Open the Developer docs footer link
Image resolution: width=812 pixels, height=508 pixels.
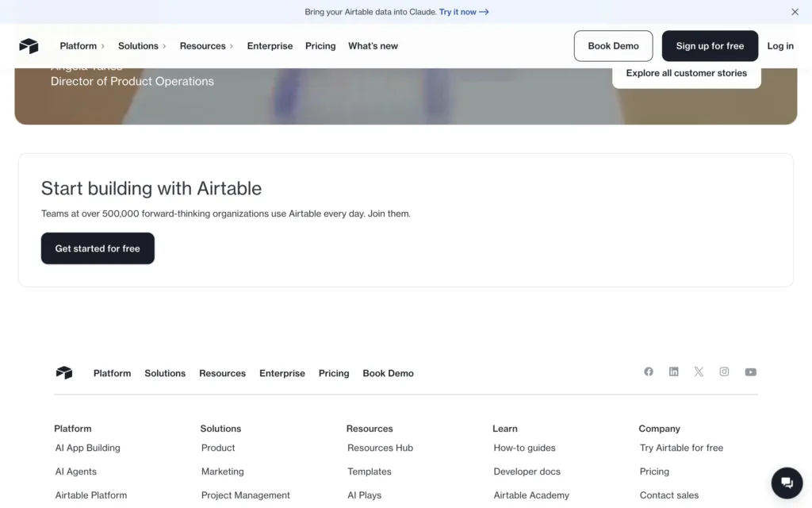[x=527, y=471]
